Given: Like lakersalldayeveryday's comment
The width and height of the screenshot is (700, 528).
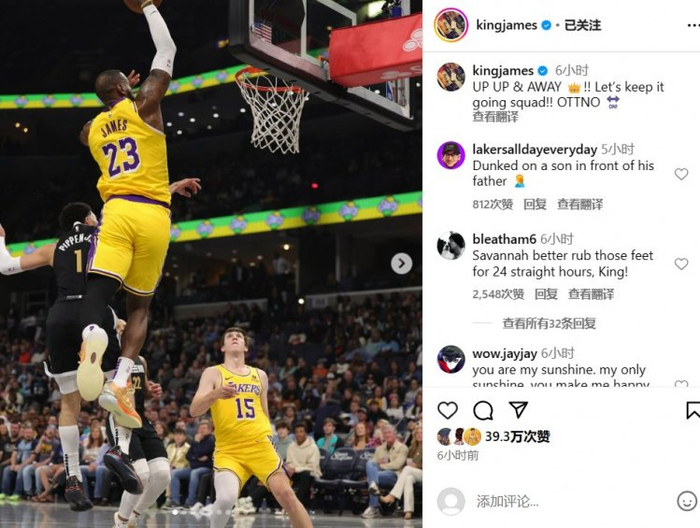Looking at the screenshot, I should [x=681, y=174].
